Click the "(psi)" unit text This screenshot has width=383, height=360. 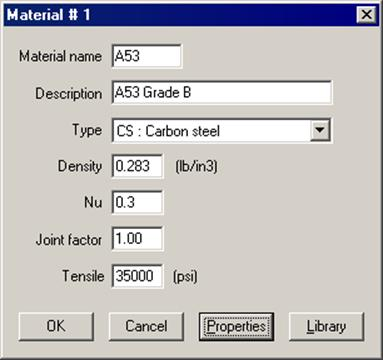[x=185, y=277]
